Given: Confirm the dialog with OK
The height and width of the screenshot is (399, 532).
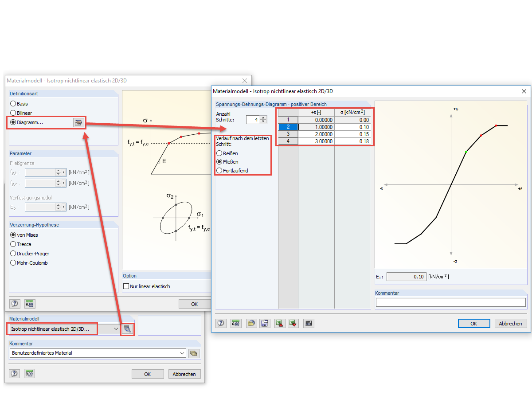Looking at the screenshot, I should coord(474,323).
